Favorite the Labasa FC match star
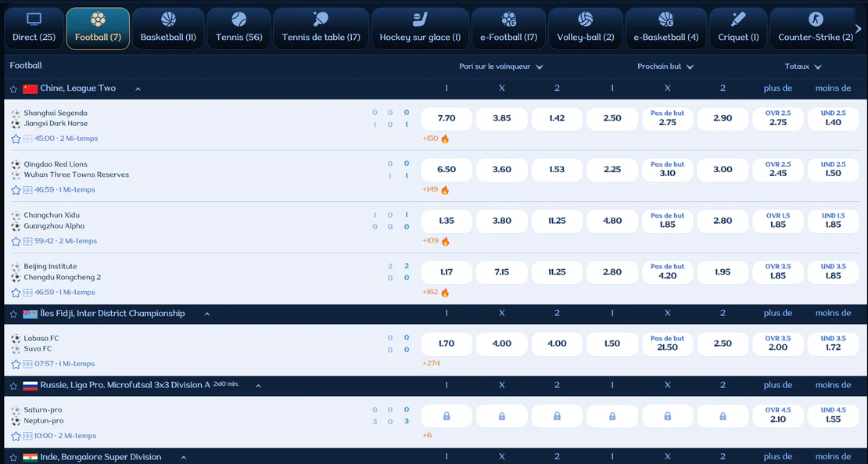 pos(16,365)
